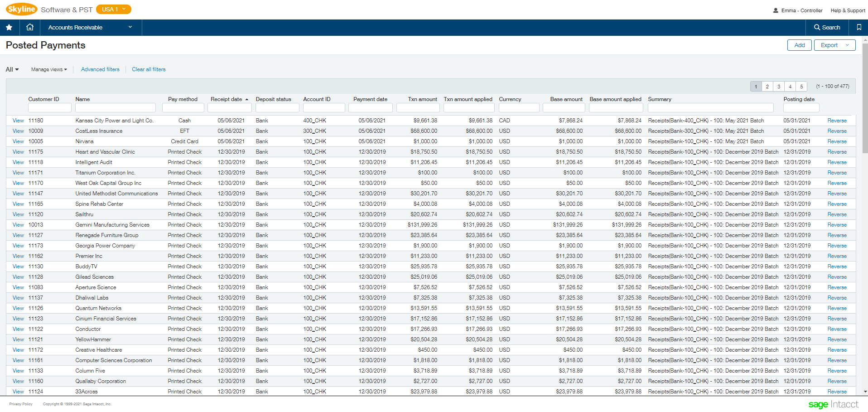Screen dimensions: 868x412
Task: Open Help & Support
Action: click(x=848, y=10)
